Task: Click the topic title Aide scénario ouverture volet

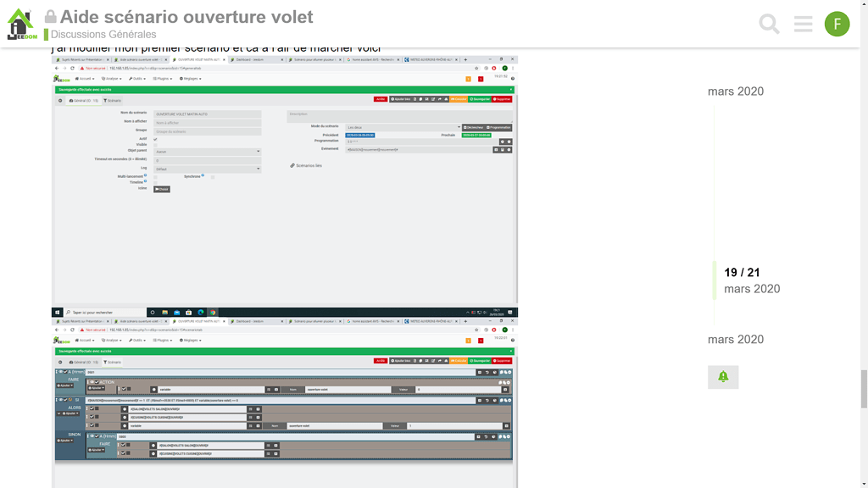Action: coord(186,16)
